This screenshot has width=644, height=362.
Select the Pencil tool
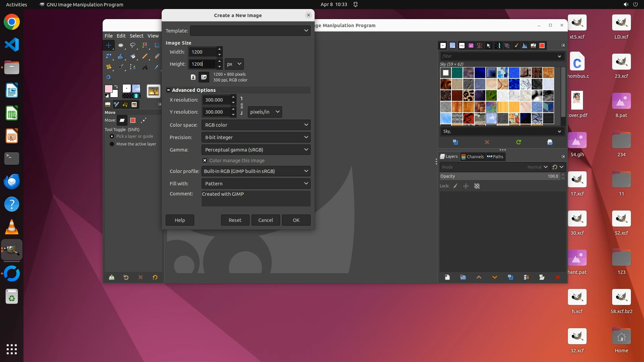[x=145, y=56]
